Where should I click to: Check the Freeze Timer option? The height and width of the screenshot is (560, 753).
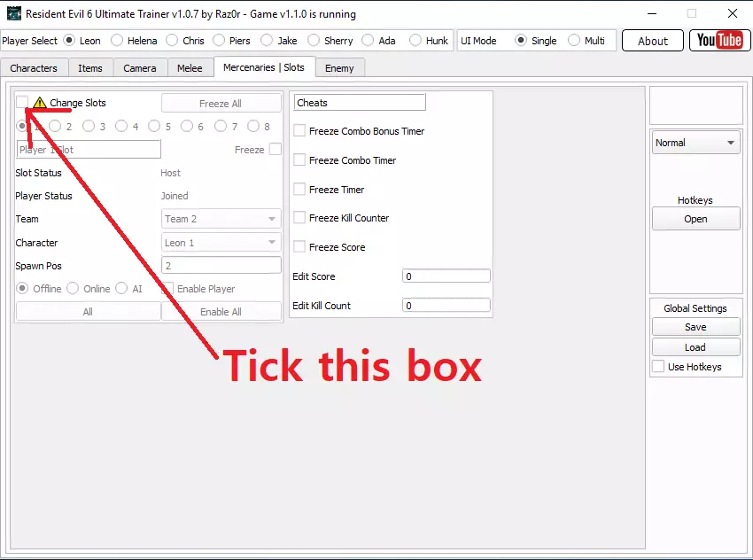pos(299,190)
